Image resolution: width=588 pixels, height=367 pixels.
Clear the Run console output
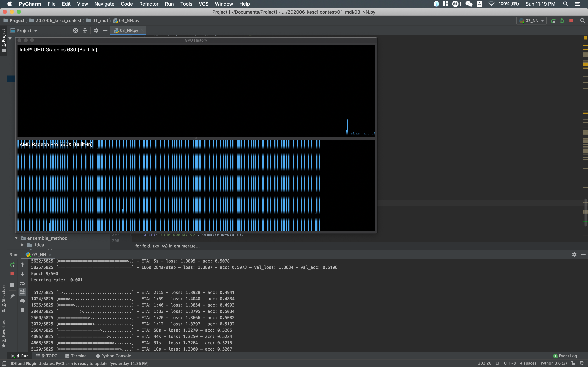22,310
